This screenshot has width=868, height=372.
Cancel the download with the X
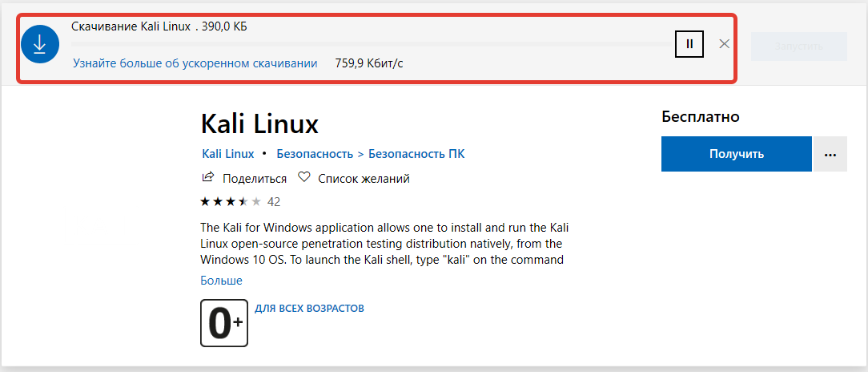[724, 43]
